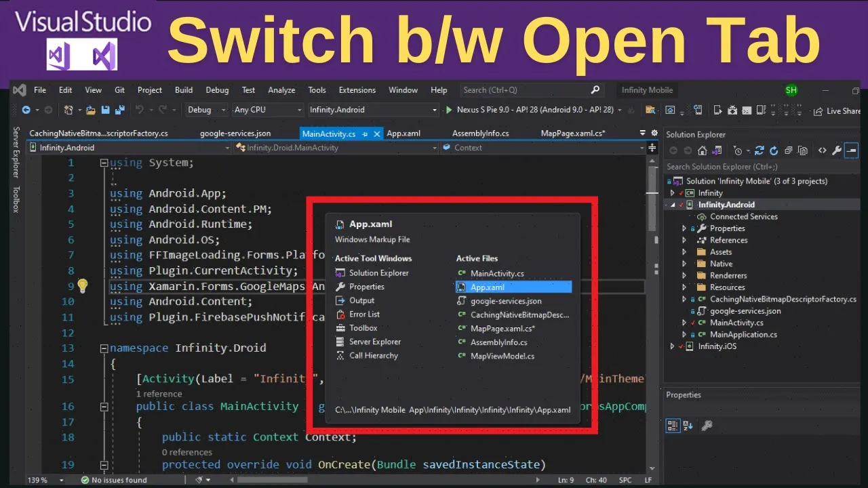Viewport: 868px width, 488px height.
Task: Select Call Hierarchy in Active Tool Windows
Action: tap(374, 356)
